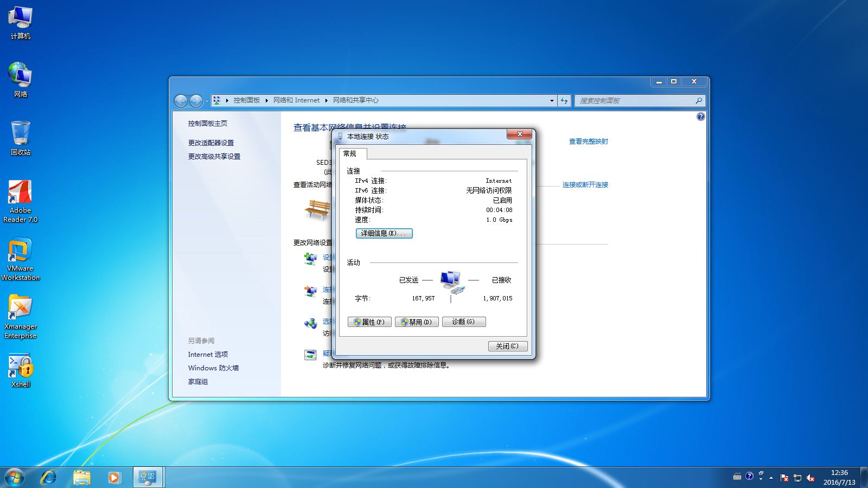Go back in Control Panel window

click(181, 100)
